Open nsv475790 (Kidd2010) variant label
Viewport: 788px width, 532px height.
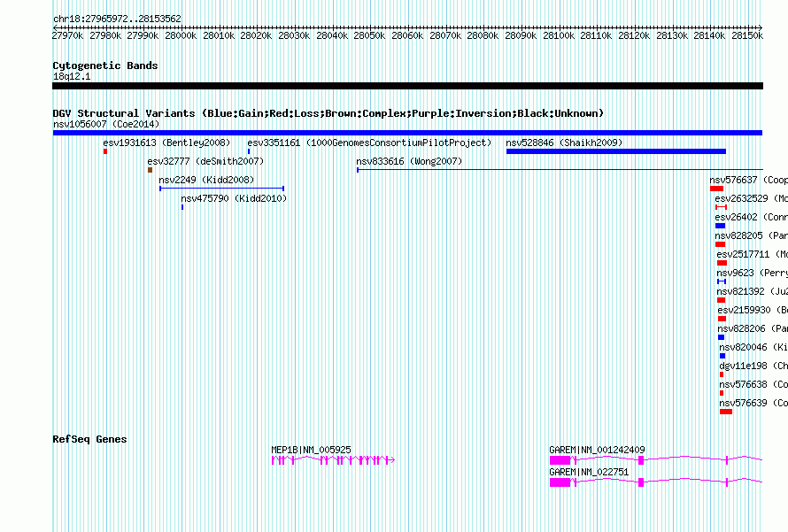234,198
